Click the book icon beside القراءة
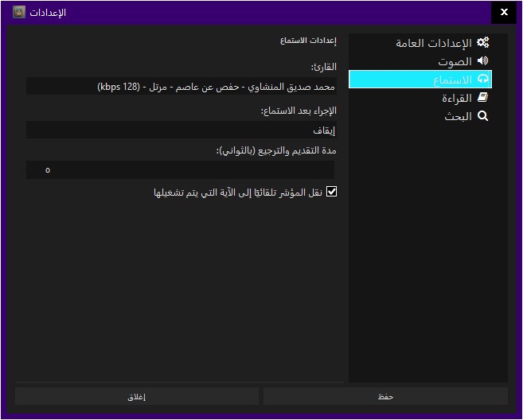The image size is (523, 420). coord(482,97)
